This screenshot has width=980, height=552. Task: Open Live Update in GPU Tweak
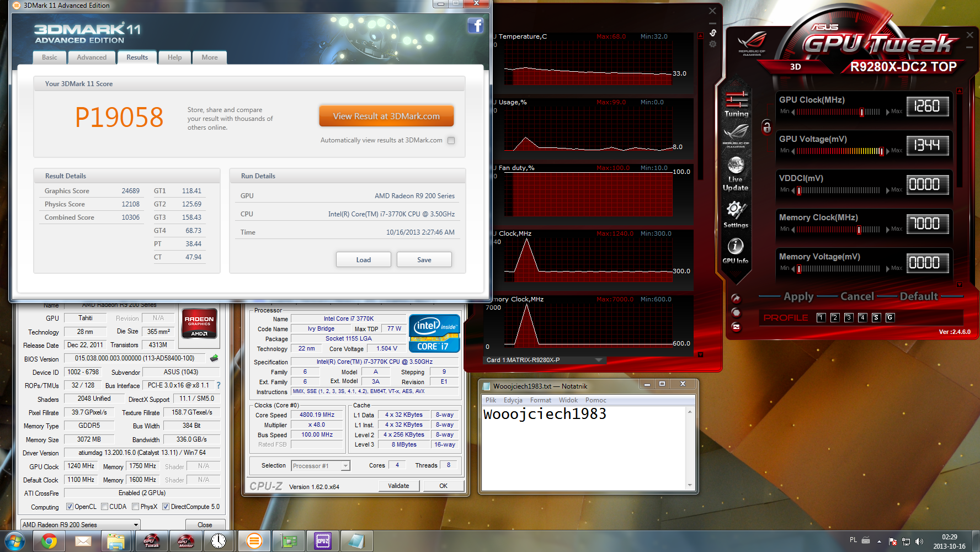click(736, 173)
